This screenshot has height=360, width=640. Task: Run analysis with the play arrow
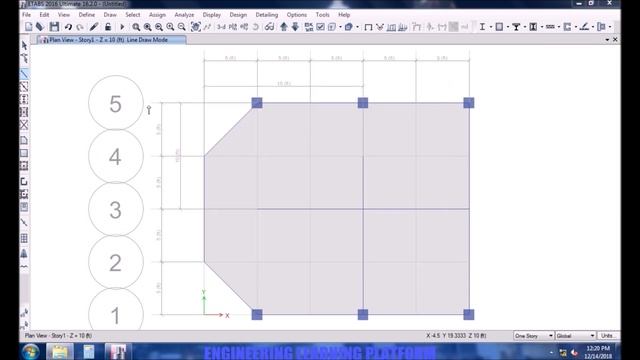122,27
